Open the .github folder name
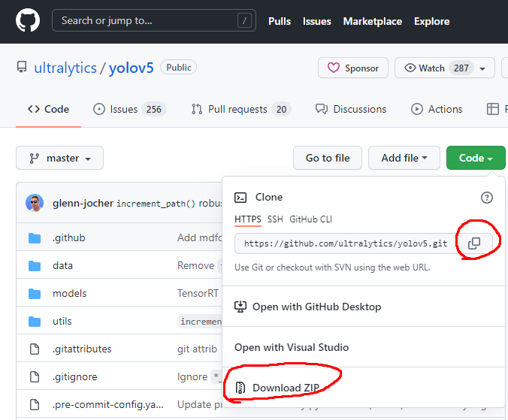Image resolution: width=508 pixels, height=420 pixels. pyautogui.click(x=69, y=237)
